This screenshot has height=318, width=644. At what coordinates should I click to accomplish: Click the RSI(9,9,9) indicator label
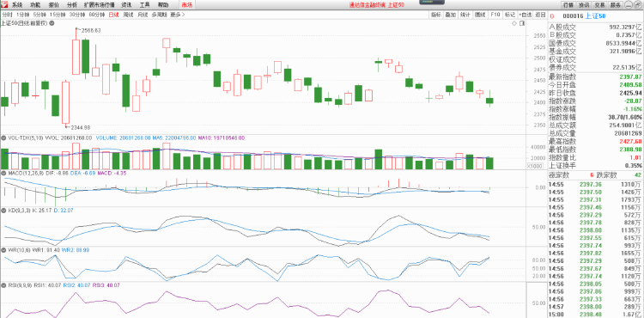click(20, 284)
